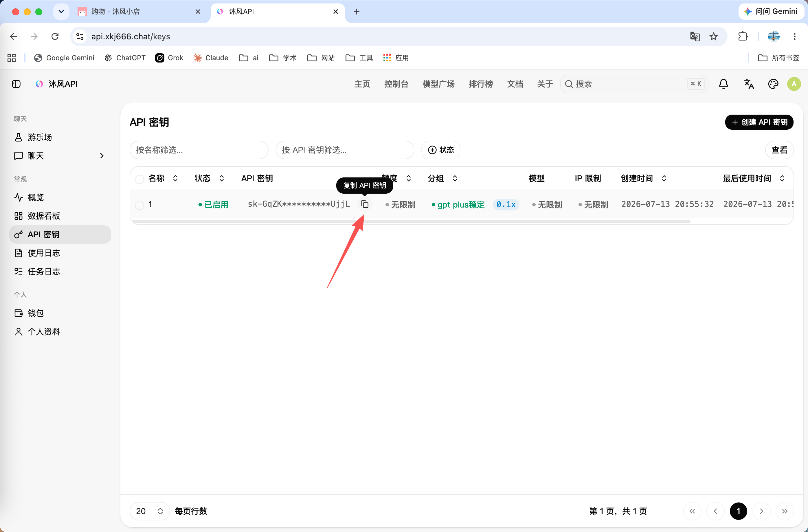The image size is (808, 532).
Task: Open the Google Gemini bookmark
Action: click(64, 58)
